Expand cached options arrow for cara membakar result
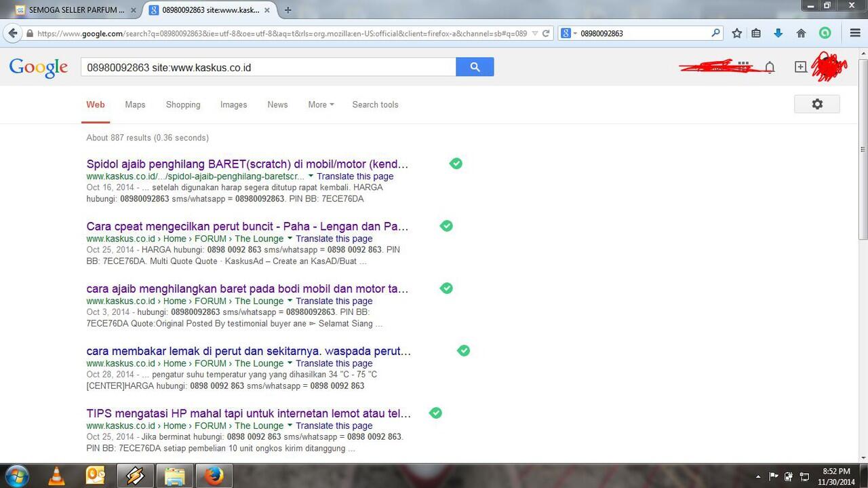The image size is (868, 488). pyautogui.click(x=290, y=364)
